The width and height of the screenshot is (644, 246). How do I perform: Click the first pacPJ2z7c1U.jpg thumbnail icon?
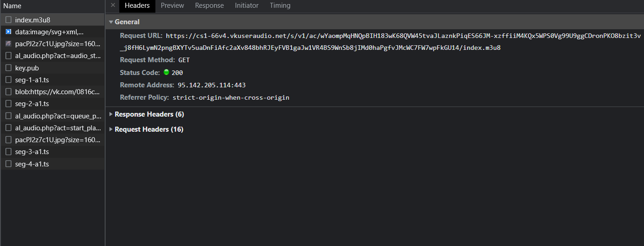[8, 44]
